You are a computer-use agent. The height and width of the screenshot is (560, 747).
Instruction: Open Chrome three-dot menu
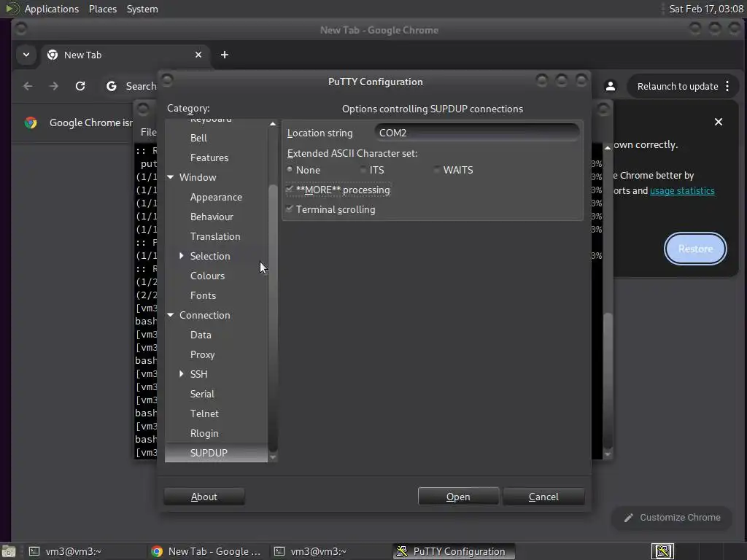(x=727, y=86)
